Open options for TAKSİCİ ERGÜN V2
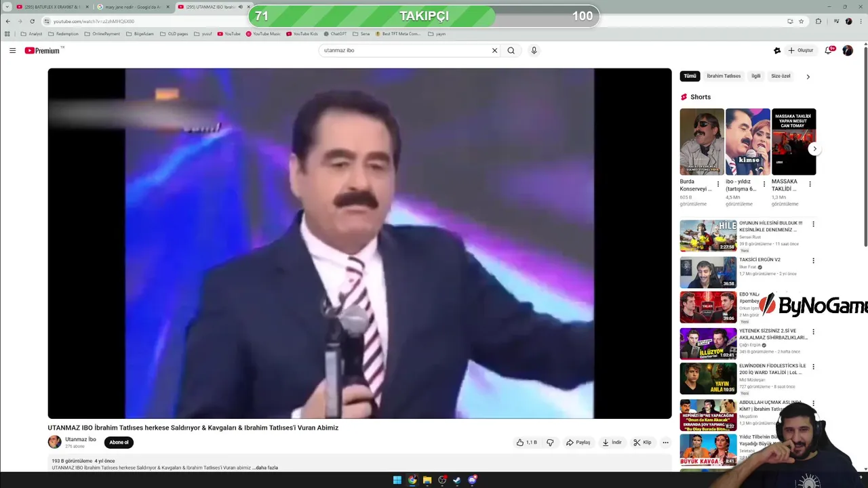 813,260
